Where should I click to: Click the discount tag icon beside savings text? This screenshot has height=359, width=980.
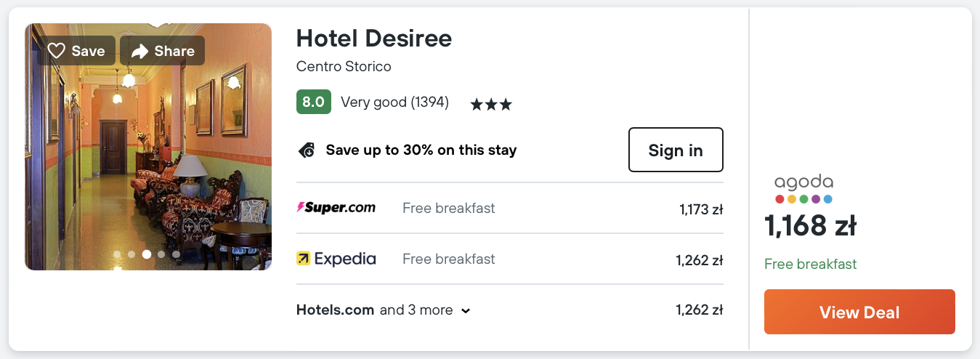[307, 150]
